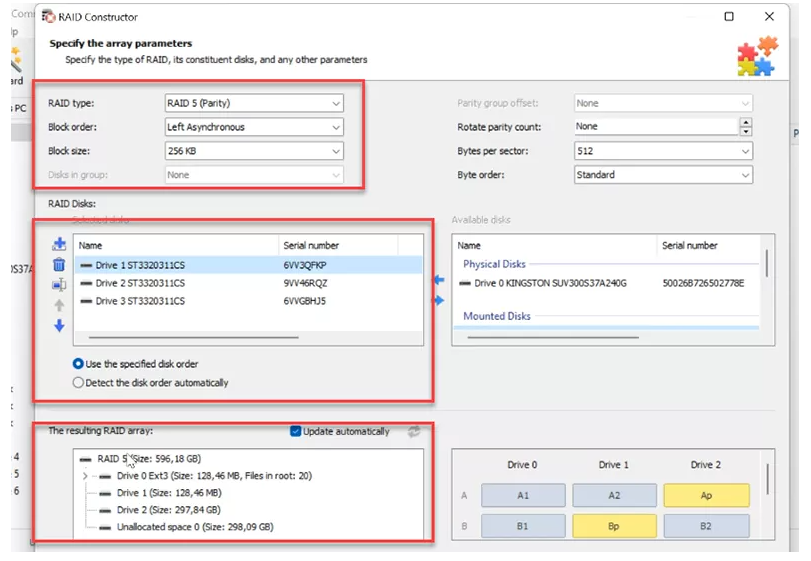This screenshot has height=561, width=811.
Task: Click Serial number header in available disks
Action: (x=709, y=245)
